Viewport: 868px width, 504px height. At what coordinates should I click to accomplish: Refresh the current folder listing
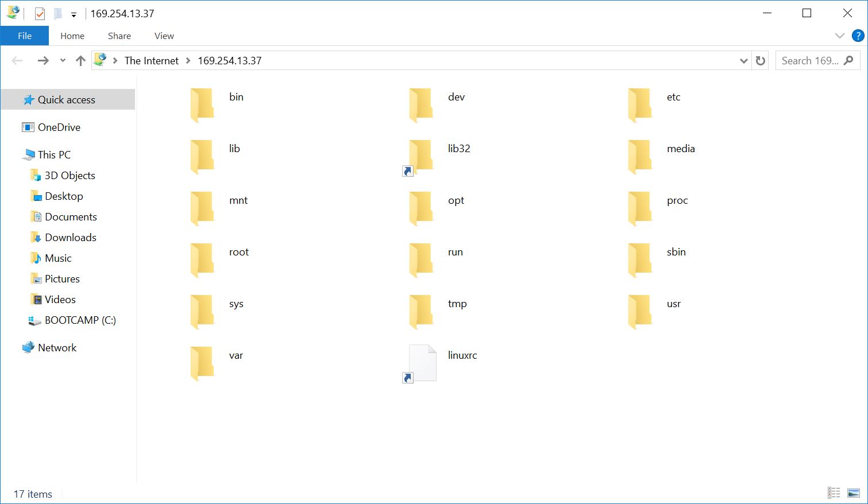pyautogui.click(x=761, y=61)
